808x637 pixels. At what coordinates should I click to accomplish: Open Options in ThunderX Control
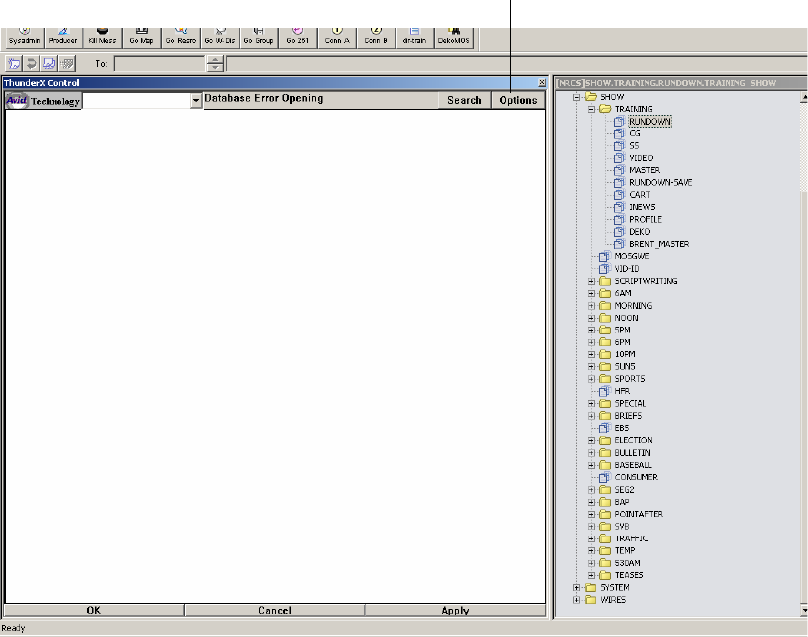[x=518, y=100]
